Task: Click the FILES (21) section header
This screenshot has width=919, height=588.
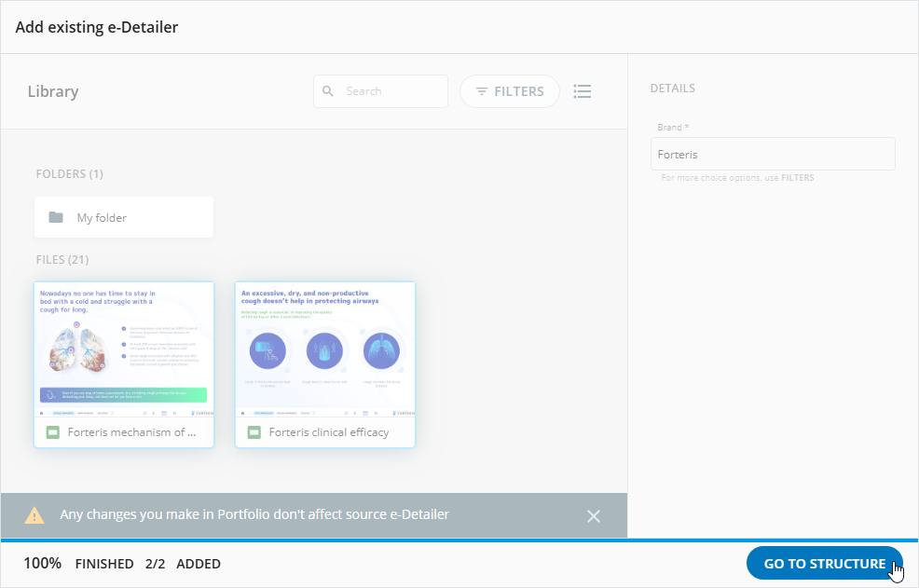Action: [62, 259]
